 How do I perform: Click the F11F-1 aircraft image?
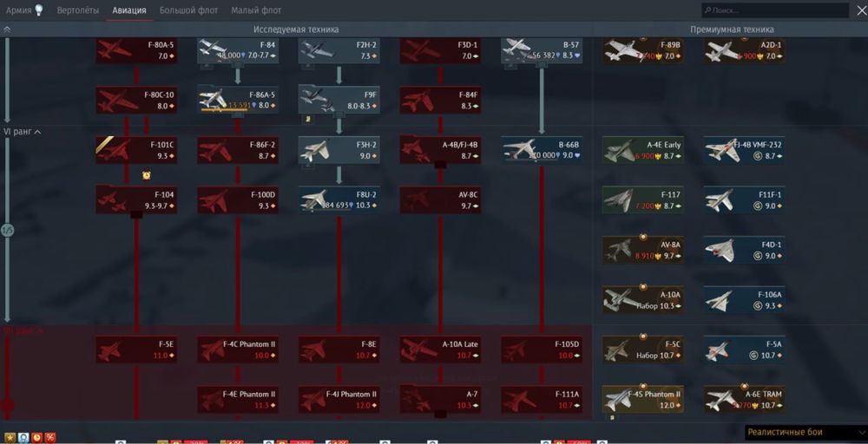pos(720,200)
